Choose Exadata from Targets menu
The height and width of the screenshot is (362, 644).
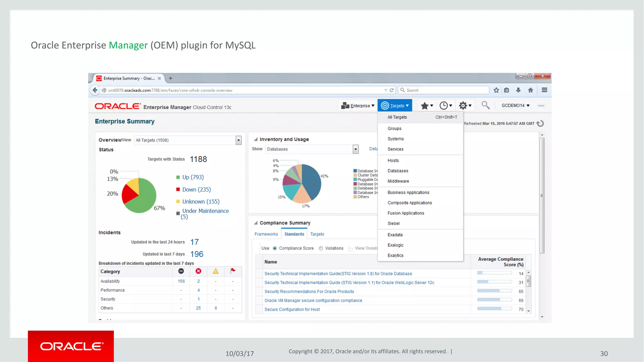coord(420,235)
